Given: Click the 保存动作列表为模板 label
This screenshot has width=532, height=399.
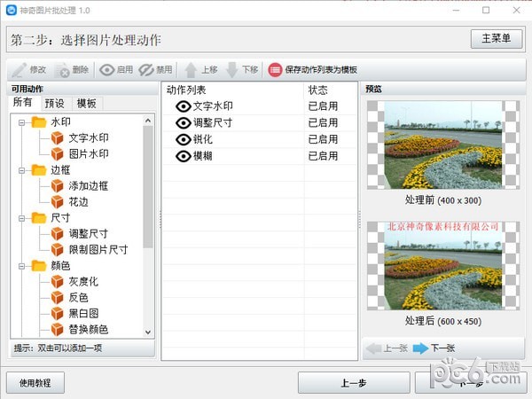Looking at the screenshot, I should 321,70.
